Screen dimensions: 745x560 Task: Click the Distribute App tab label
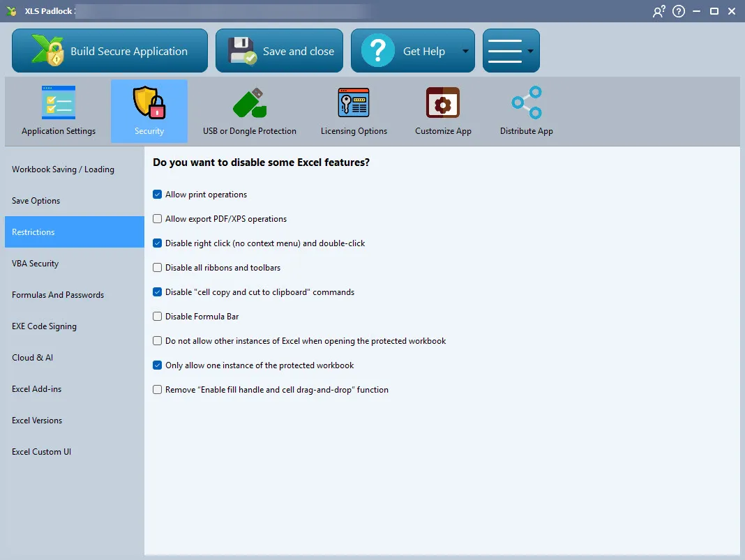click(527, 131)
